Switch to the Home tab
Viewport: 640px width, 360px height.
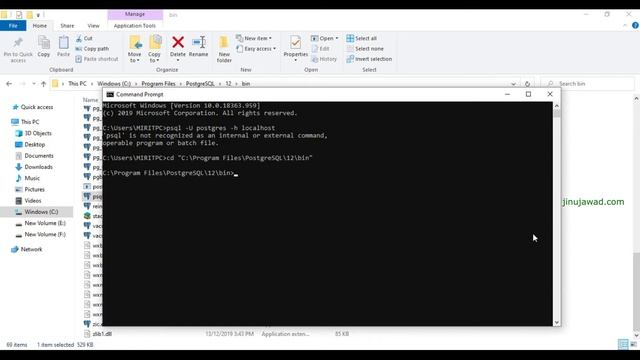tap(40, 26)
